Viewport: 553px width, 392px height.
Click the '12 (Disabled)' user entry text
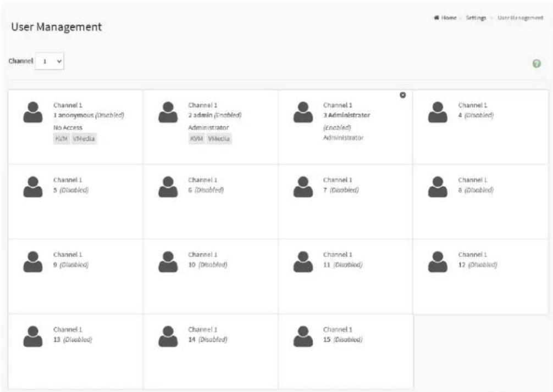click(x=478, y=265)
